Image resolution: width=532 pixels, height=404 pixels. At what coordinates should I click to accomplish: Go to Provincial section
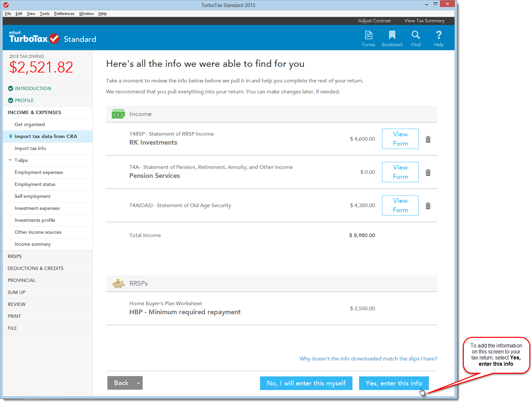coord(48,280)
